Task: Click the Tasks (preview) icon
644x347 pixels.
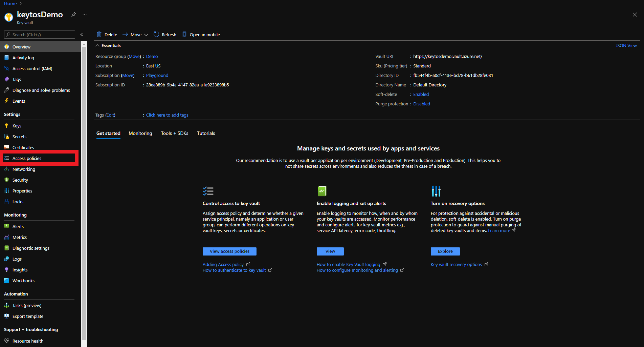Action: pyautogui.click(x=6, y=305)
